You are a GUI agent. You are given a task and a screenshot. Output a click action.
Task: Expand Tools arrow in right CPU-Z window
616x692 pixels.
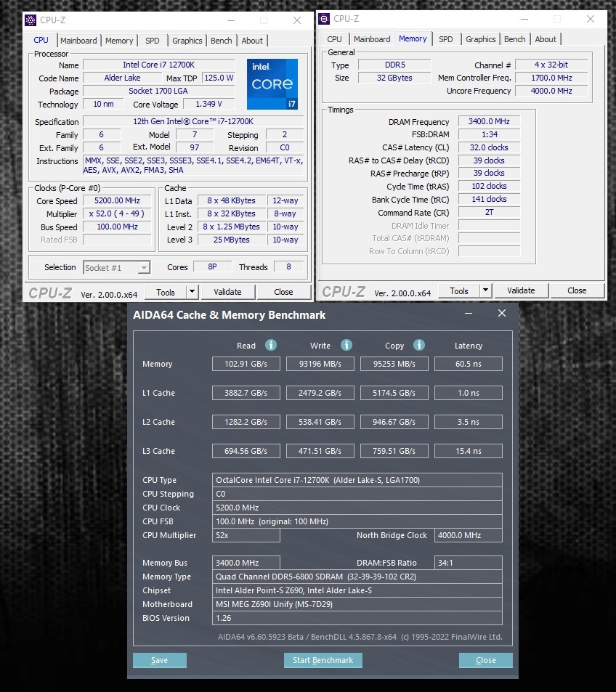[x=485, y=290]
